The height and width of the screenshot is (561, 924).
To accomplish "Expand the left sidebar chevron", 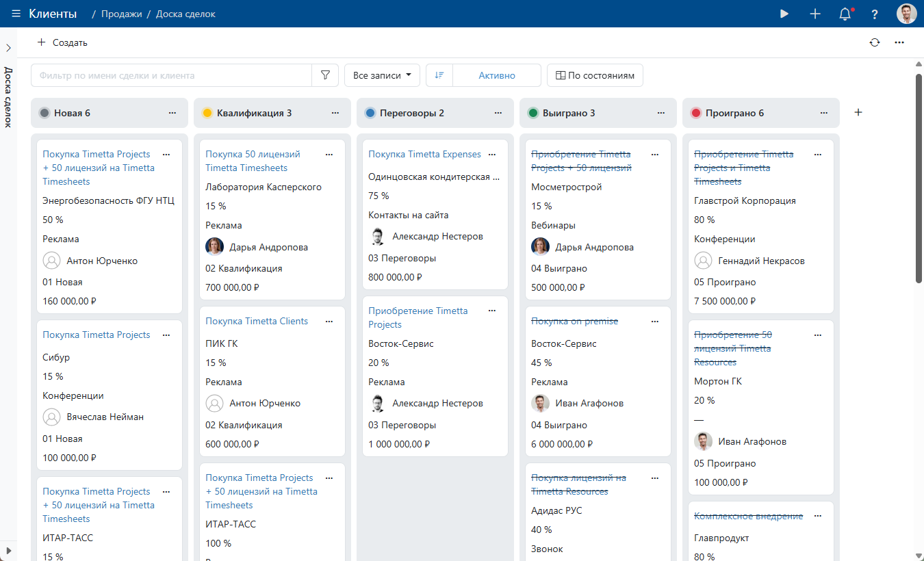I will pyautogui.click(x=8, y=48).
